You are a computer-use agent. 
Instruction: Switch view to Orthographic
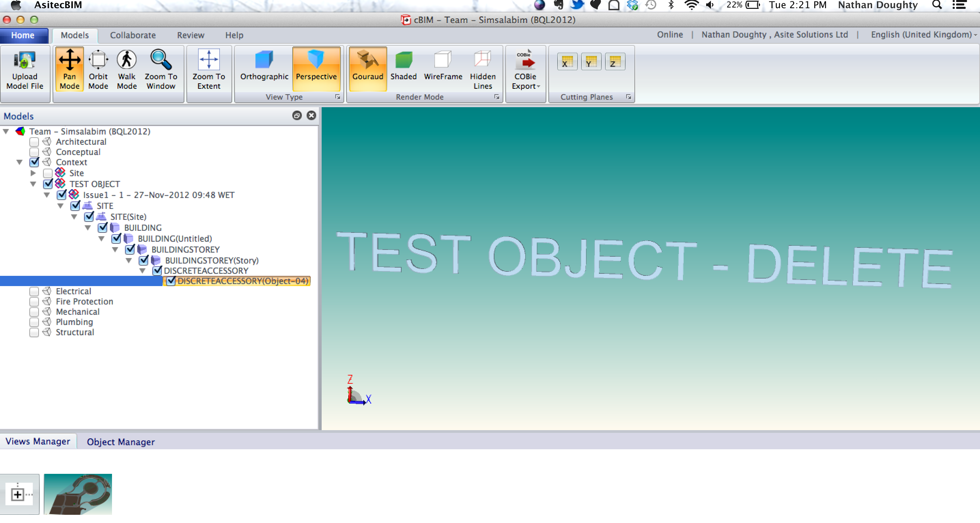[x=264, y=66]
